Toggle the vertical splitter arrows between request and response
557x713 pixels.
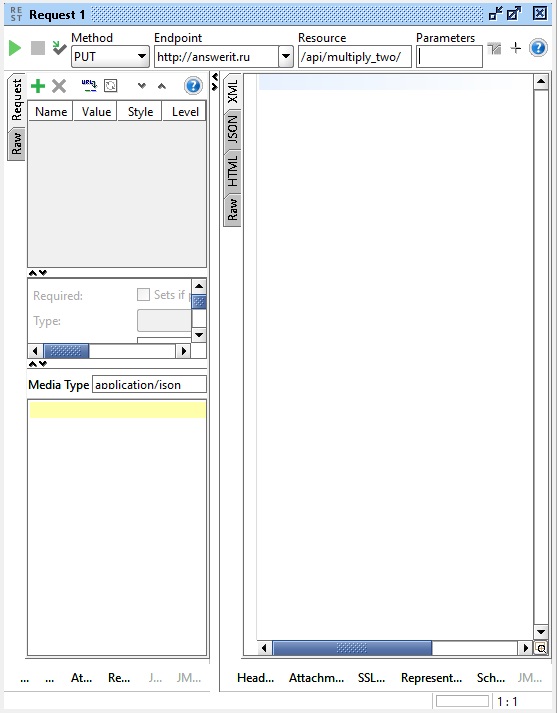(215, 81)
